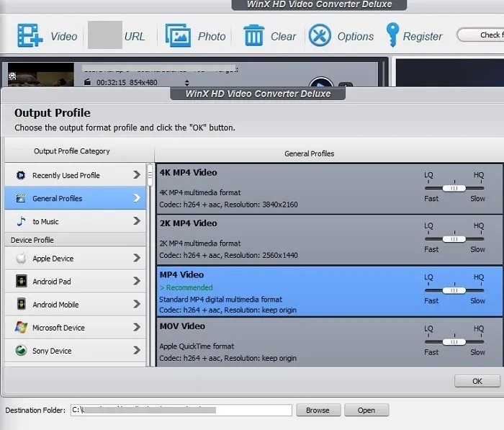The height and width of the screenshot is (430, 504).
Task: Click the Destination Folder path field
Action: click(181, 411)
